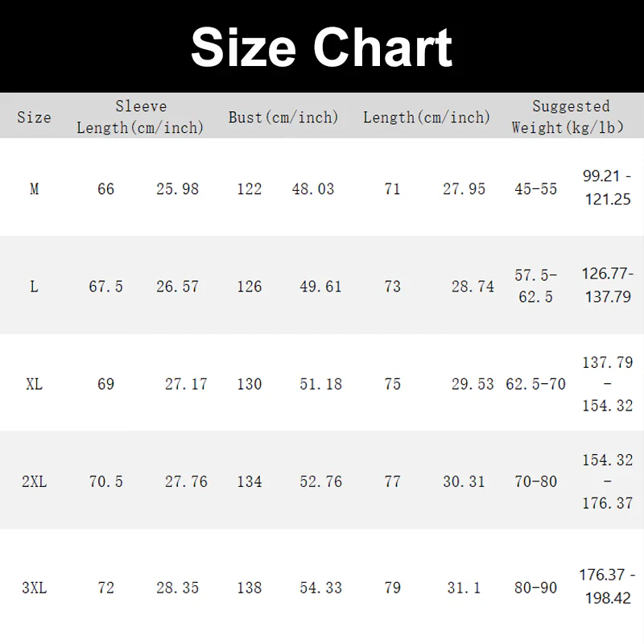Click the Size column header

[x=34, y=118]
